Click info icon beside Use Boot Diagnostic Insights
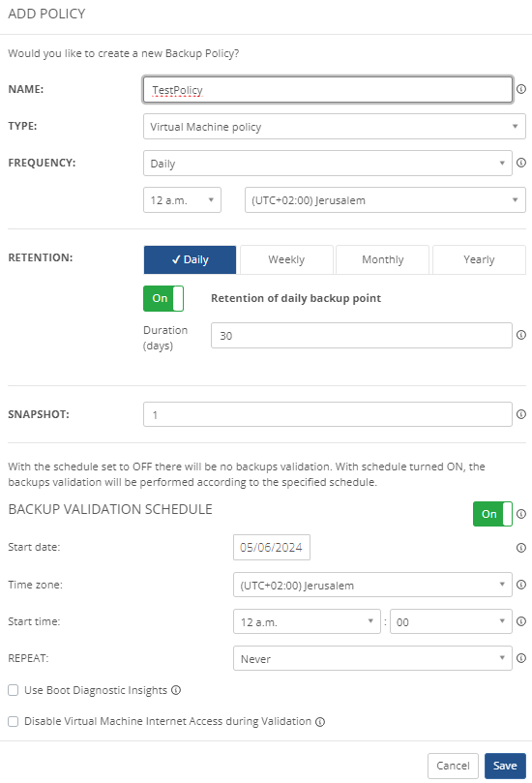532x783 pixels. coord(176,690)
